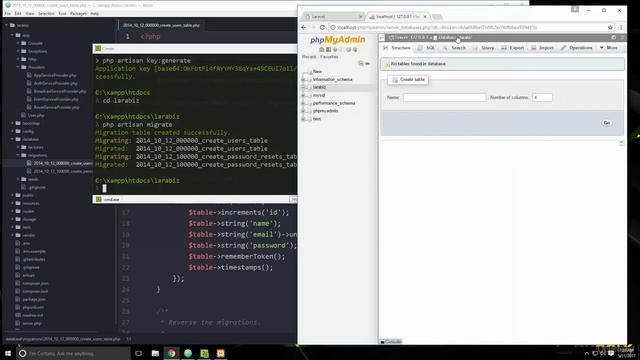
Task: Open Atom Selection menu
Action: click(x=46, y=13)
